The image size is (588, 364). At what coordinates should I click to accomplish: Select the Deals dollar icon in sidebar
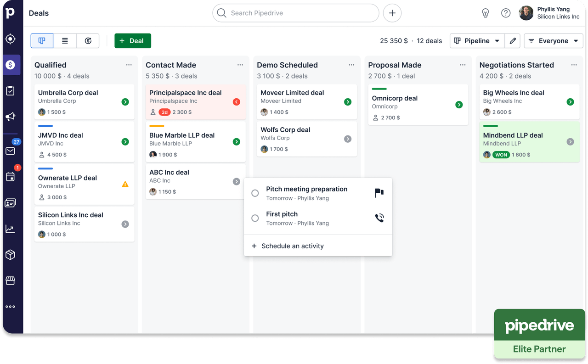(x=11, y=65)
